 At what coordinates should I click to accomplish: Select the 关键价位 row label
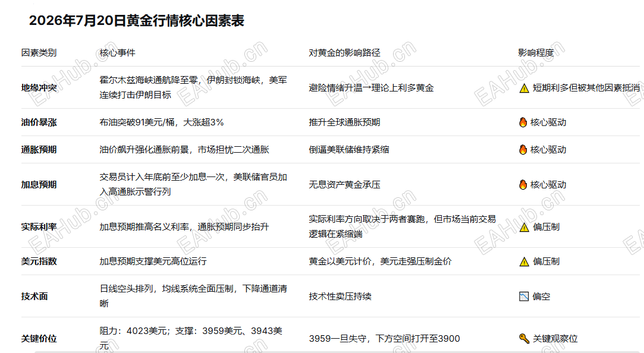(39, 339)
